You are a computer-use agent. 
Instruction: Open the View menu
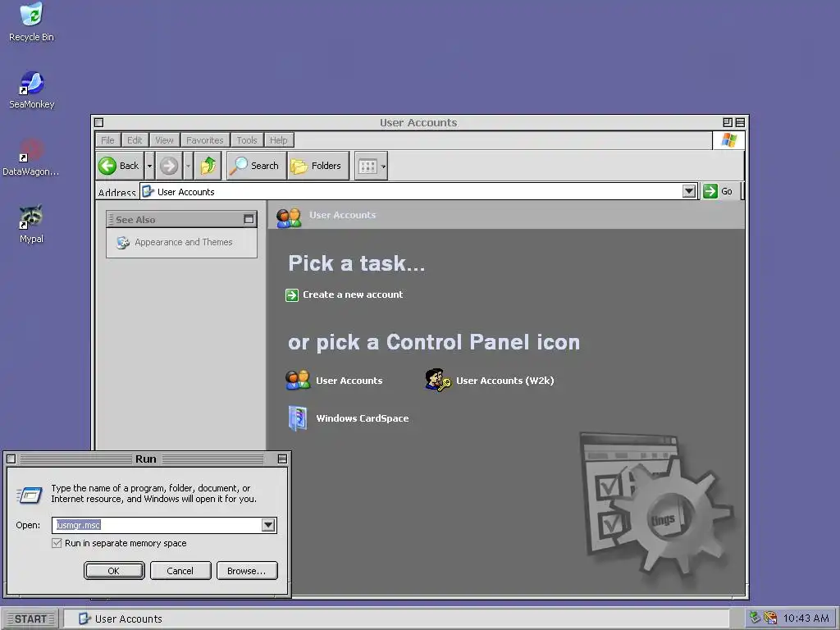(x=164, y=140)
